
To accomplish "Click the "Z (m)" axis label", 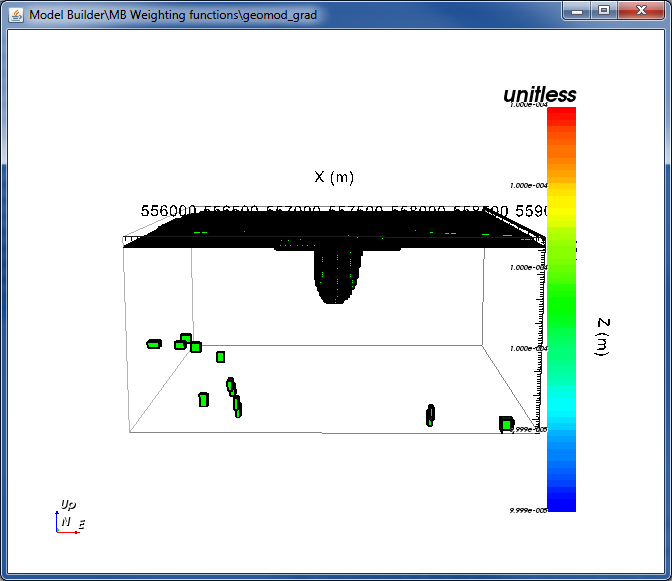I will 603,337.
